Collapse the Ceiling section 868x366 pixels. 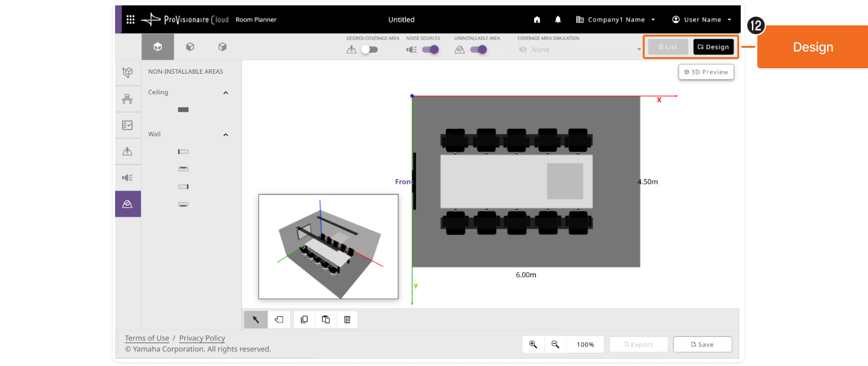226,93
